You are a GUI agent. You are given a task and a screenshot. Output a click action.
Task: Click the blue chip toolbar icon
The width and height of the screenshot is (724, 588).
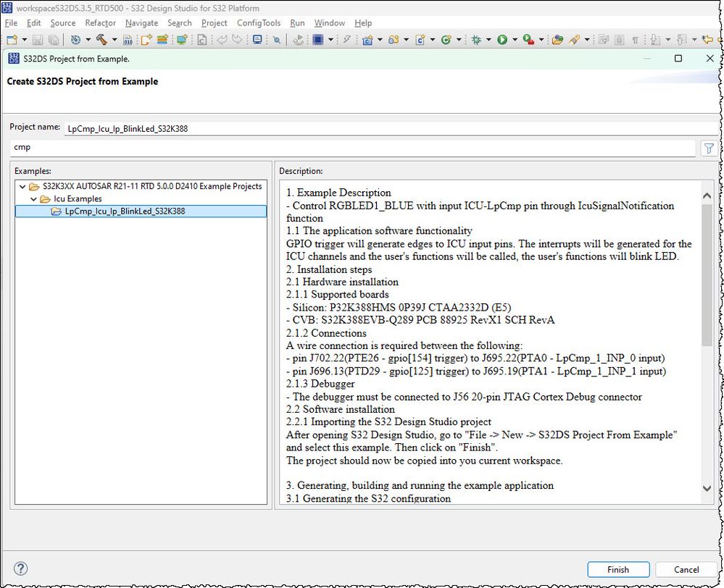click(317, 40)
